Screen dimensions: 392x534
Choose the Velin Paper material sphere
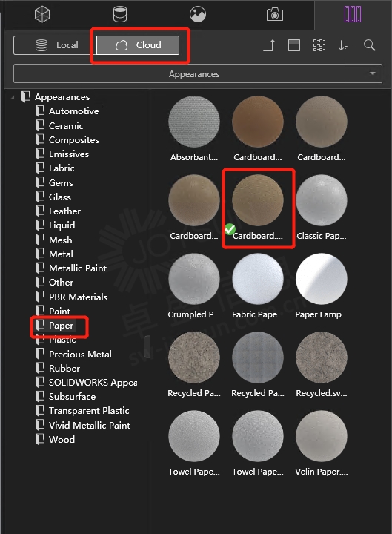point(322,436)
